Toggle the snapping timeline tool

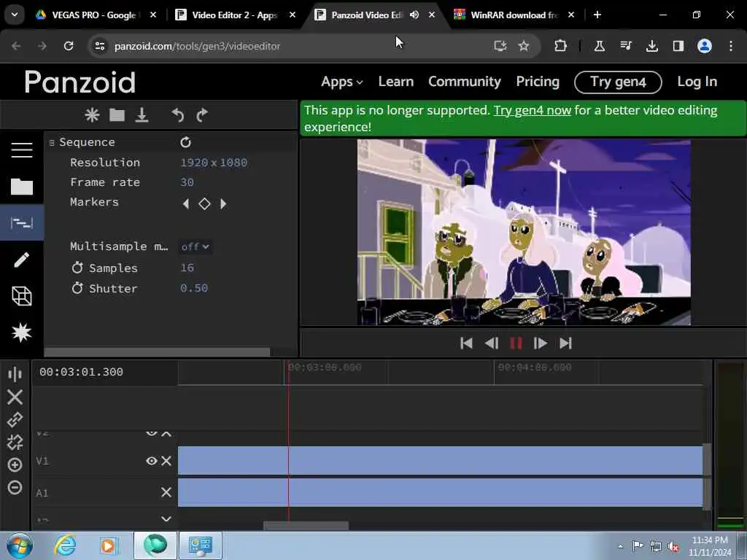(x=15, y=443)
